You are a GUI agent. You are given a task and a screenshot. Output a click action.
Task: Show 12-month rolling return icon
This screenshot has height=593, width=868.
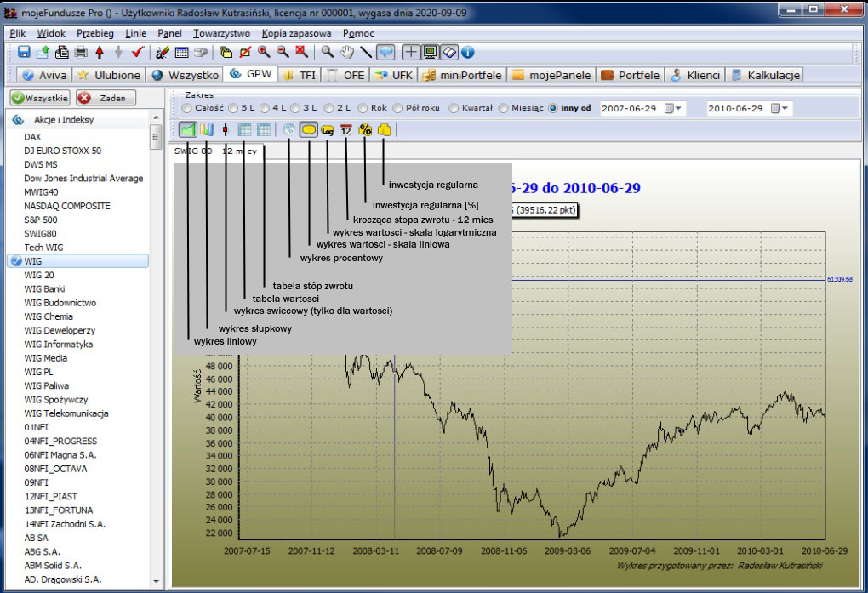[345, 130]
